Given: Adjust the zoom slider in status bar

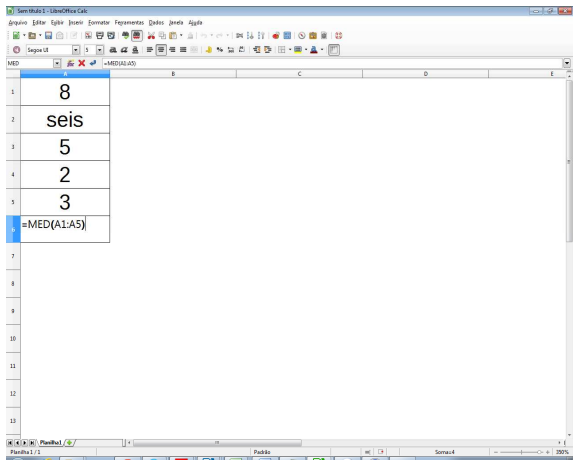Looking at the screenshot, I should tap(522, 452).
